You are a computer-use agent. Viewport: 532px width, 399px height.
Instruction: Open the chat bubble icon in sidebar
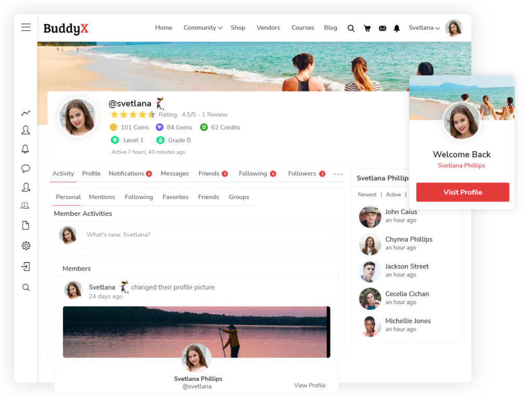tap(25, 168)
